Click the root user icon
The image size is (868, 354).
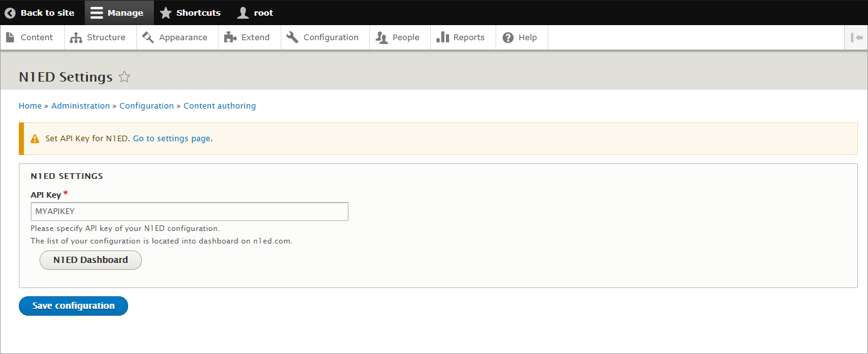click(243, 13)
